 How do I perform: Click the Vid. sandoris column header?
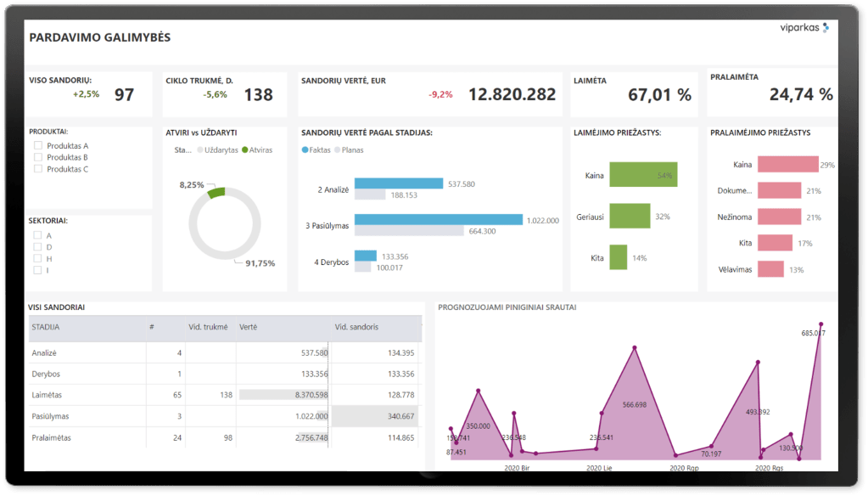[x=356, y=326]
